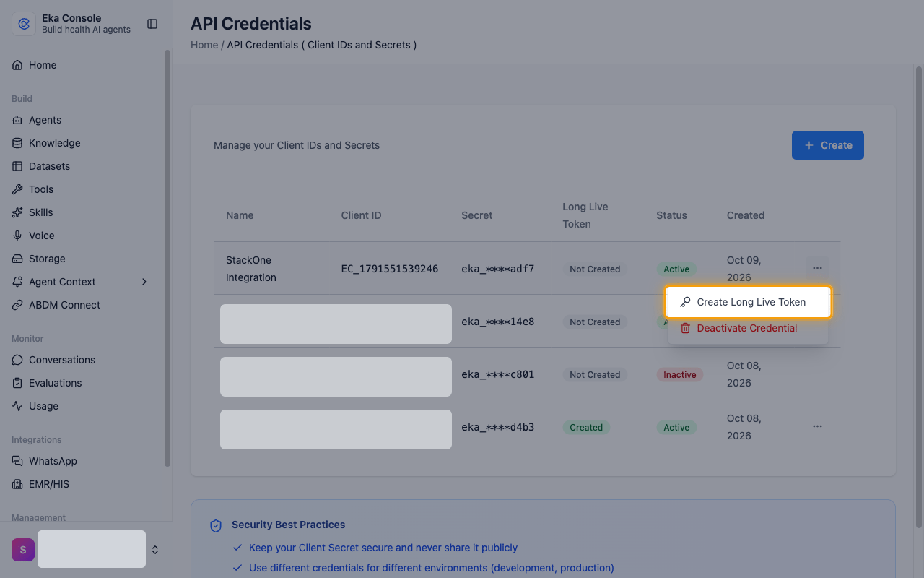
Task: Expand Agent Context chevron
Action: (144, 282)
